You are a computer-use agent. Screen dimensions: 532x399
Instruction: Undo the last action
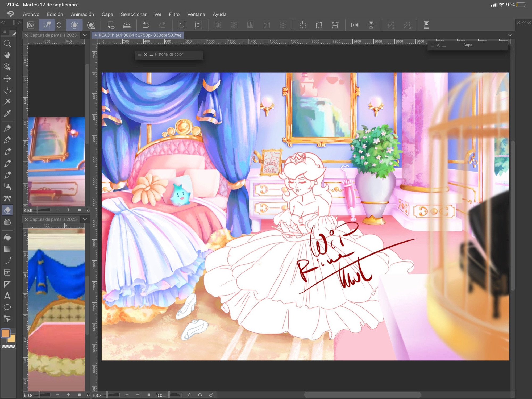tap(146, 25)
